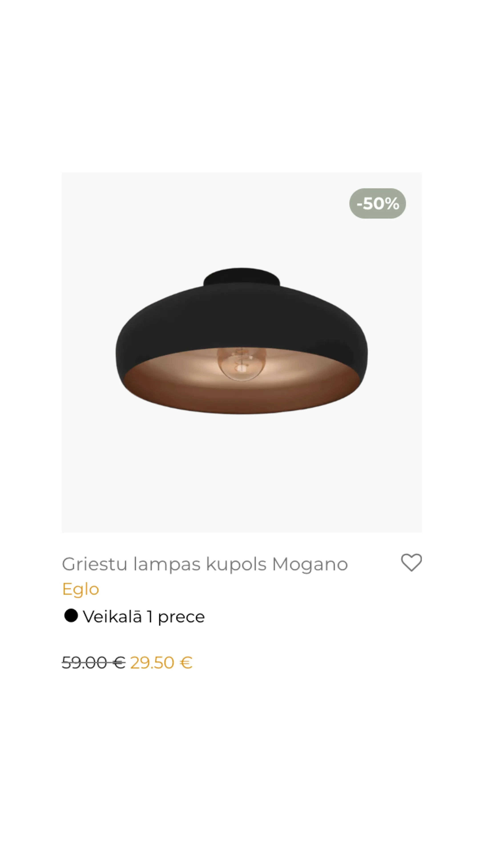Toggle the wishlist heart beside the product title
Viewport: 488px width, 868px height.
pos(411,562)
